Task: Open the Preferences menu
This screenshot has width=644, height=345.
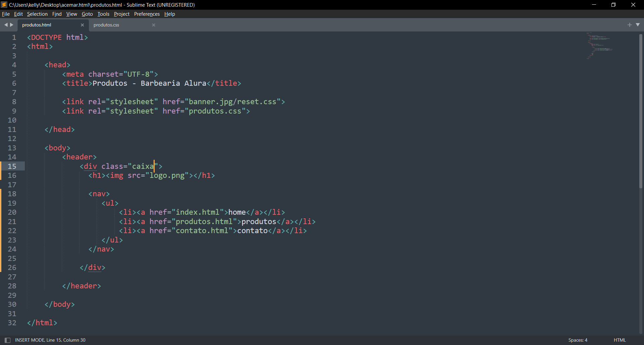Action: click(147, 14)
